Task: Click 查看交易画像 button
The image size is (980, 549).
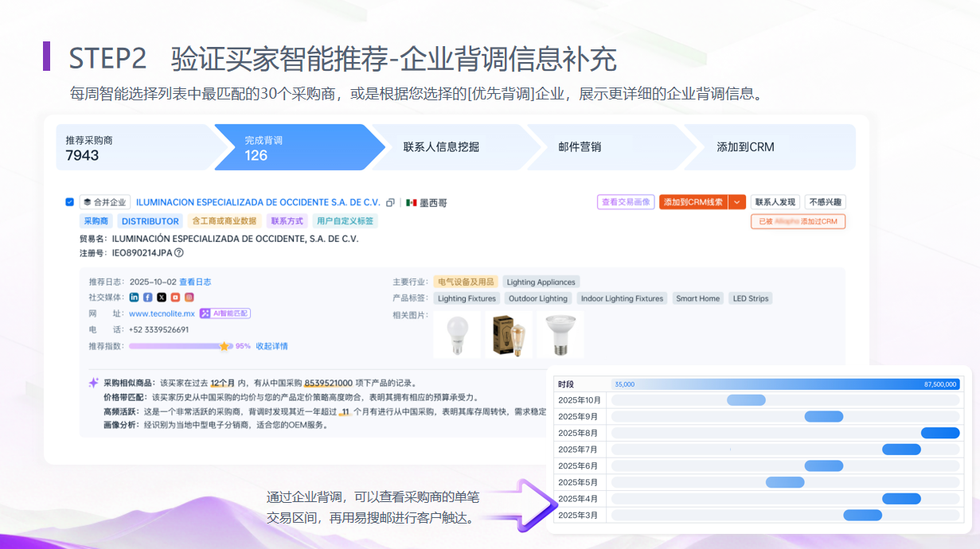Action: [x=626, y=202]
